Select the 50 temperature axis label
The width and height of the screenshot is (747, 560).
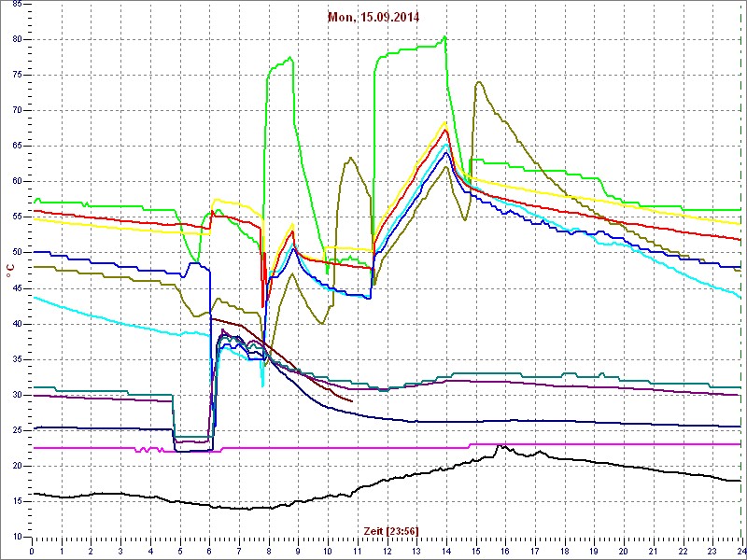coord(16,252)
